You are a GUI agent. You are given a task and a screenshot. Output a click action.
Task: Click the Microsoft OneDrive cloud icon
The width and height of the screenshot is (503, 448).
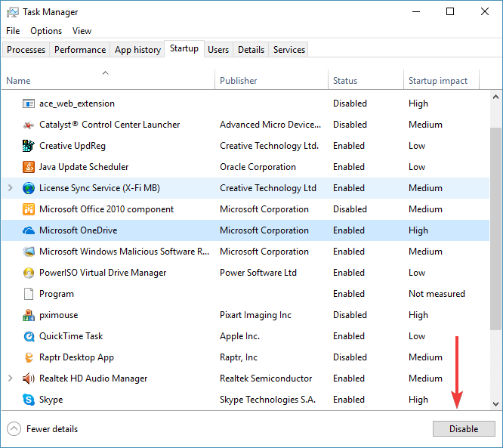(29, 230)
